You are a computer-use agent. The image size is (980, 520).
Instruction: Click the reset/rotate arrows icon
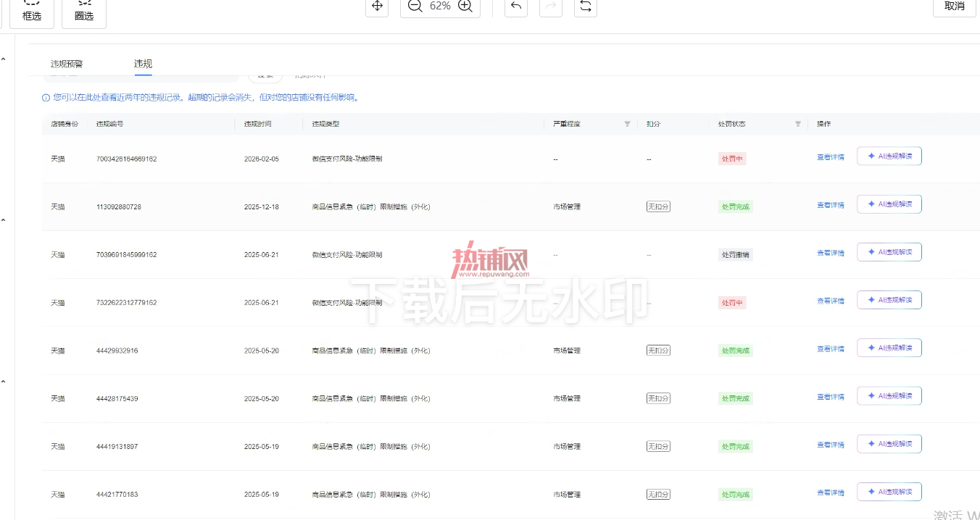click(x=586, y=6)
